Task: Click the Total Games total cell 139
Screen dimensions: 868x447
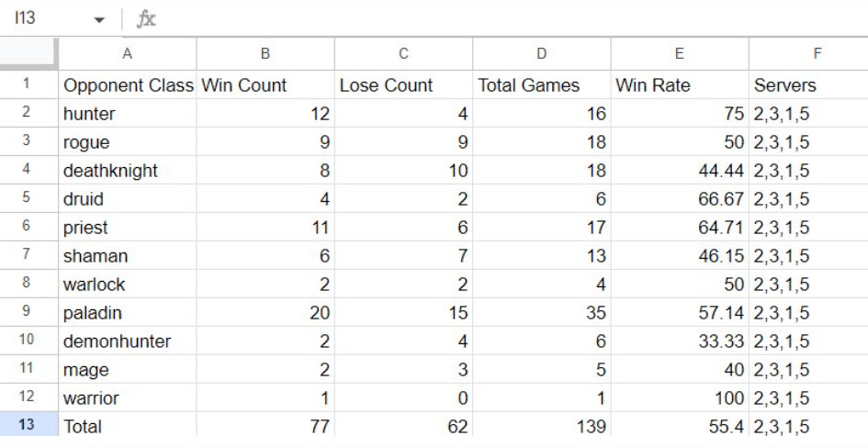Action: (541, 425)
